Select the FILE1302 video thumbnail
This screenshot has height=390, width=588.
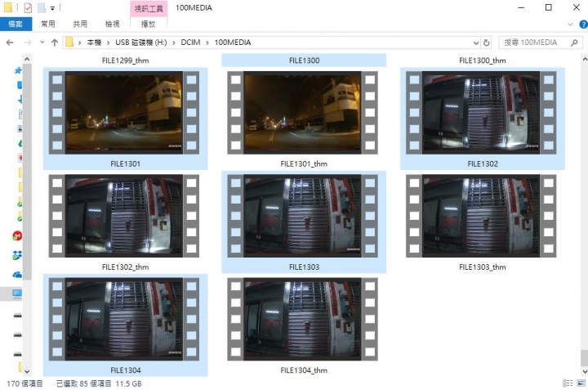click(481, 112)
